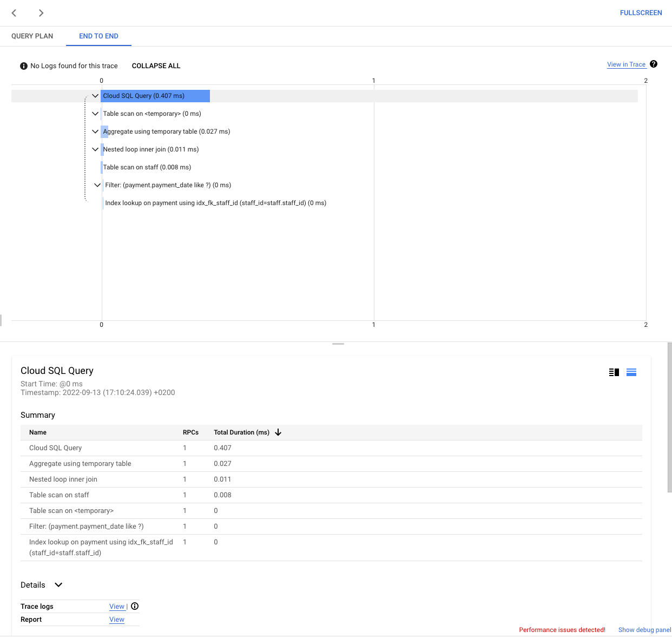Click the panel resize divider handle

[x=338, y=344]
